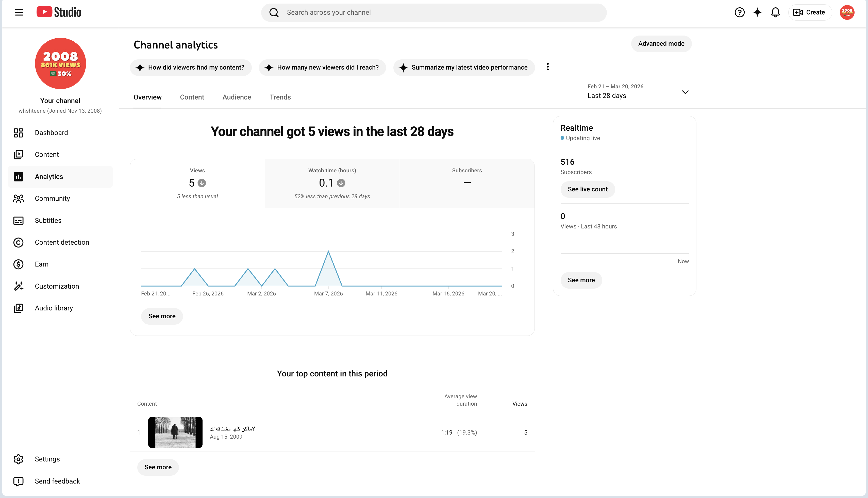This screenshot has width=868, height=498.
Task: Click the Analytics sidebar icon
Action: pyautogui.click(x=19, y=177)
